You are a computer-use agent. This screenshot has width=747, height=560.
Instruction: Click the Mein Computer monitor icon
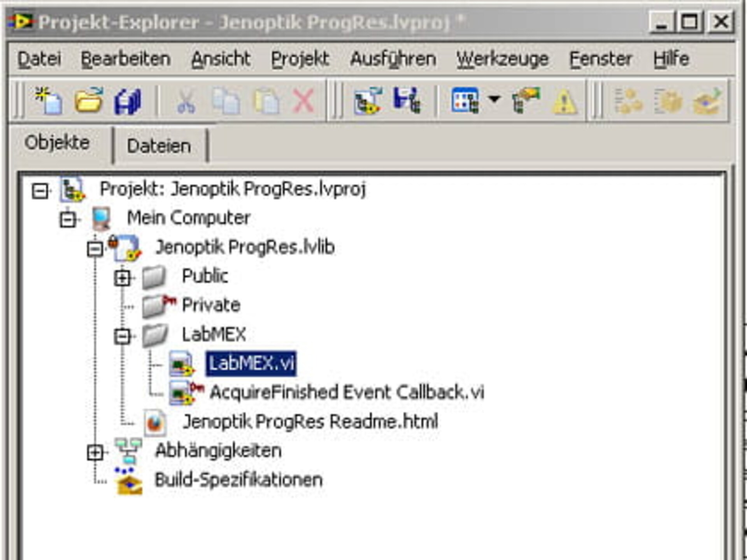click(101, 219)
